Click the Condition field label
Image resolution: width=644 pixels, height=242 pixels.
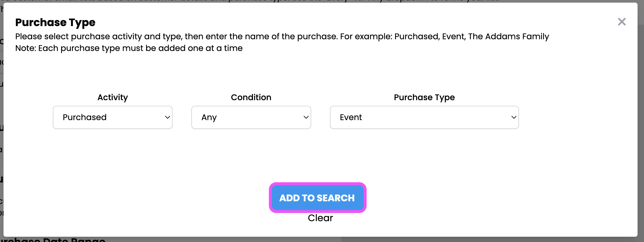[251, 97]
